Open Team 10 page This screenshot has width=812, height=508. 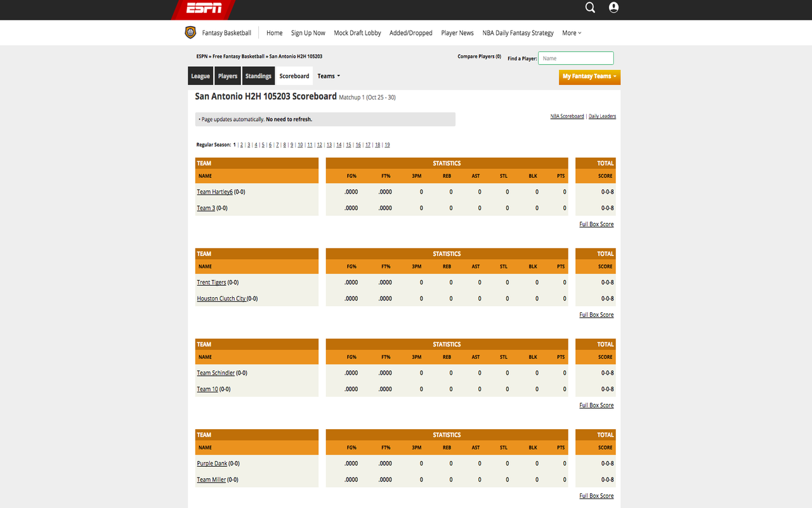(207, 389)
